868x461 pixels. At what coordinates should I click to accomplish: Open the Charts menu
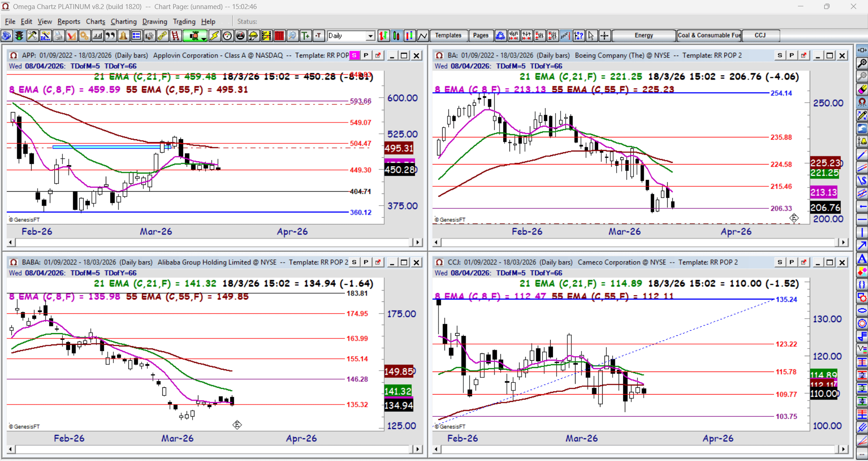(95, 21)
